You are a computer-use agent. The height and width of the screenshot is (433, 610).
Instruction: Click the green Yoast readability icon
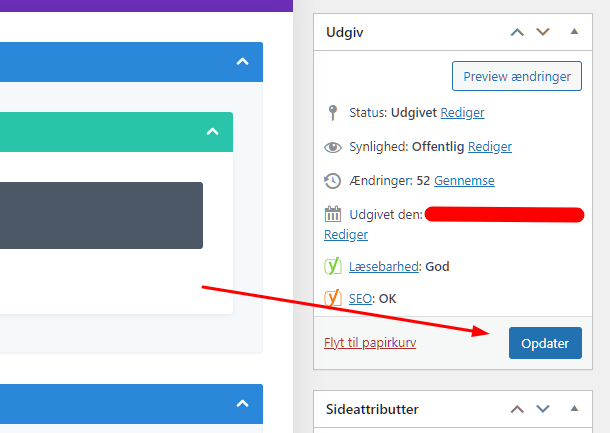(333, 266)
